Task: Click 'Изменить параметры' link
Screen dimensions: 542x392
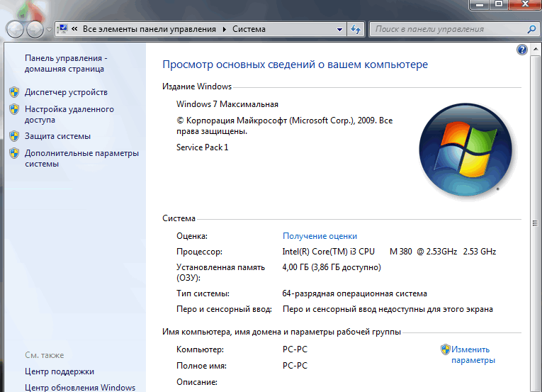Action: (x=473, y=354)
